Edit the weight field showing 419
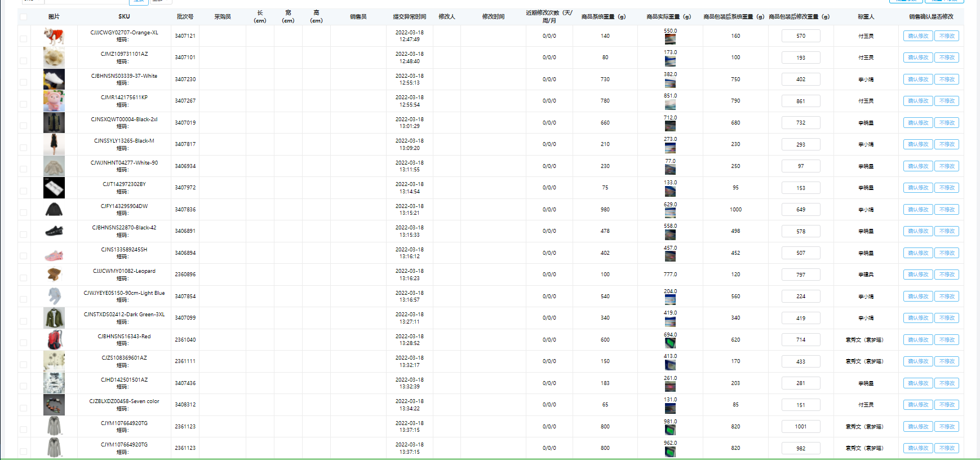980x460 pixels. click(801, 318)
